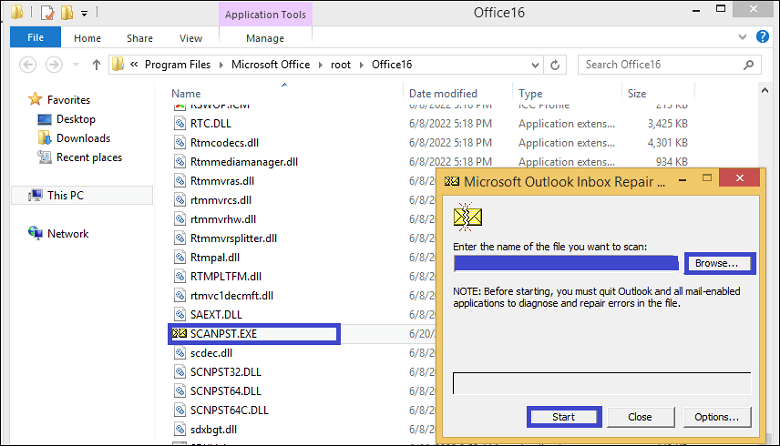Screen dimensions: 780x446
Task: Switch to the View ribbon tab
Action: [190, 38]
